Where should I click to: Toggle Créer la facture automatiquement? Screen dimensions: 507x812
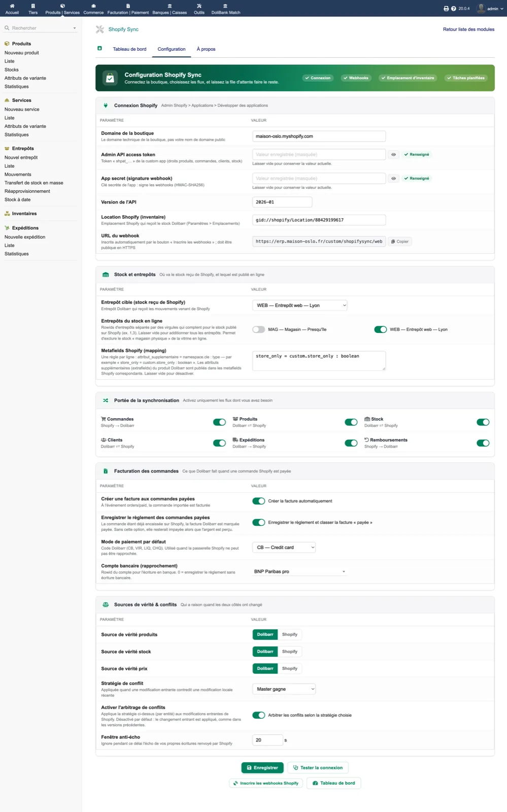(259, 501)
